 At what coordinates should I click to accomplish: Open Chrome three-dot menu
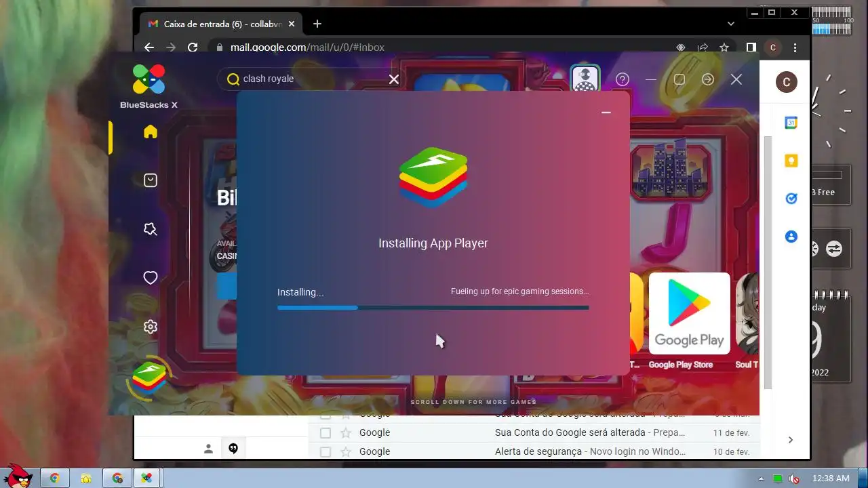(x=795, y=47)
